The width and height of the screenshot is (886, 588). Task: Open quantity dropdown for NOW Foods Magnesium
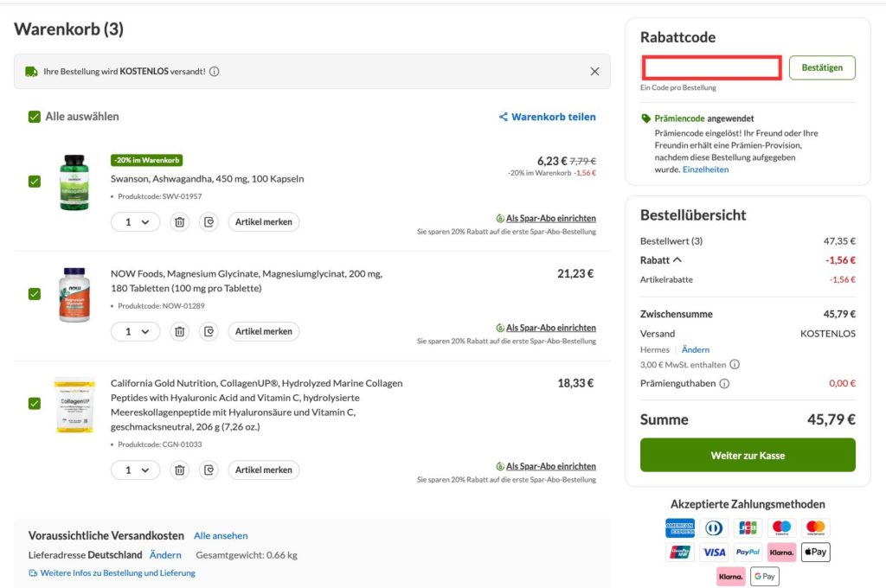(x=136, y=331)
